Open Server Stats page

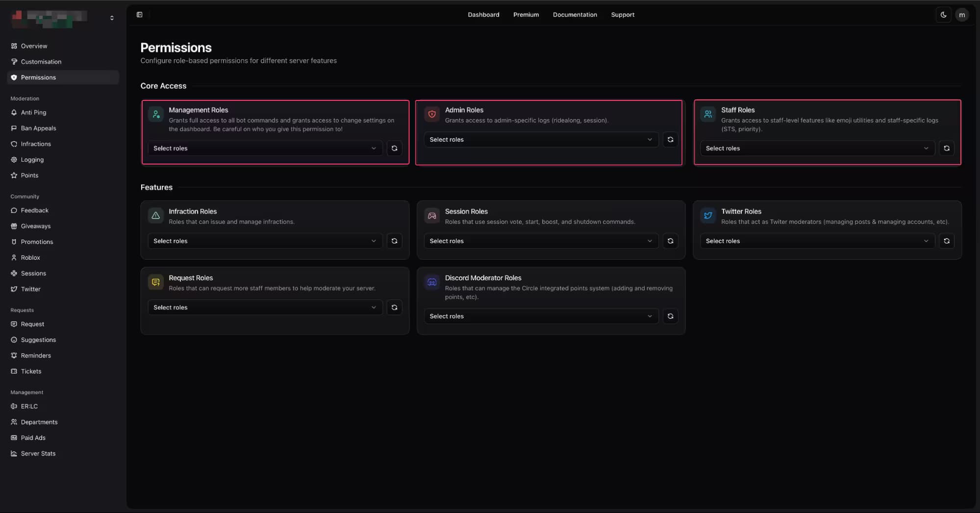(x=63, y=454)
